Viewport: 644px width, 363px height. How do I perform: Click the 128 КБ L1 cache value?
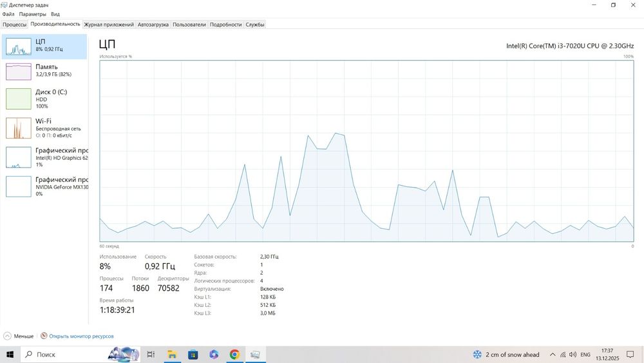coord(268,297)
